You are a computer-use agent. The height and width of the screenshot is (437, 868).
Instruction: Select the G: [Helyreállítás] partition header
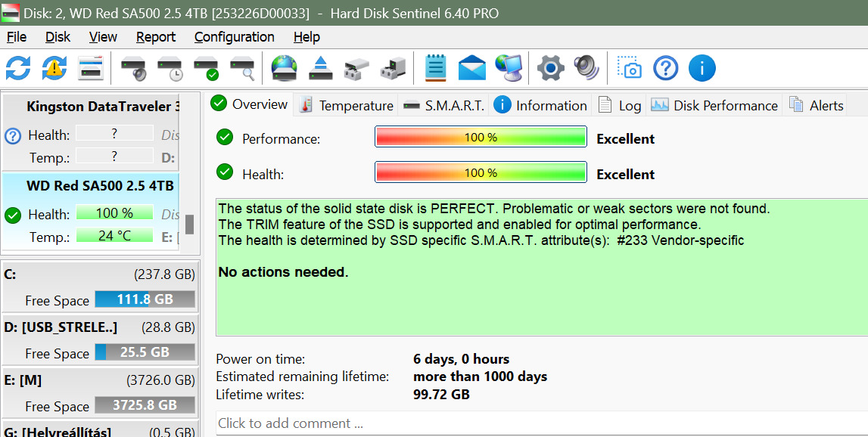100,431
